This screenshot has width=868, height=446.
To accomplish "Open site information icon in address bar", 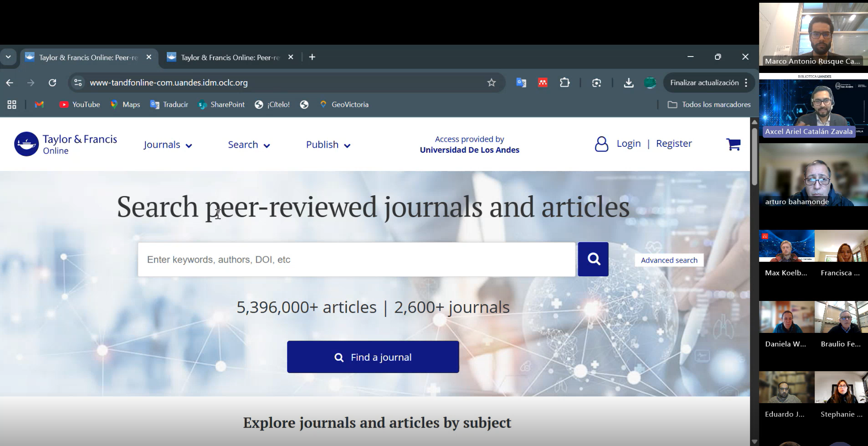I will 78,83.
